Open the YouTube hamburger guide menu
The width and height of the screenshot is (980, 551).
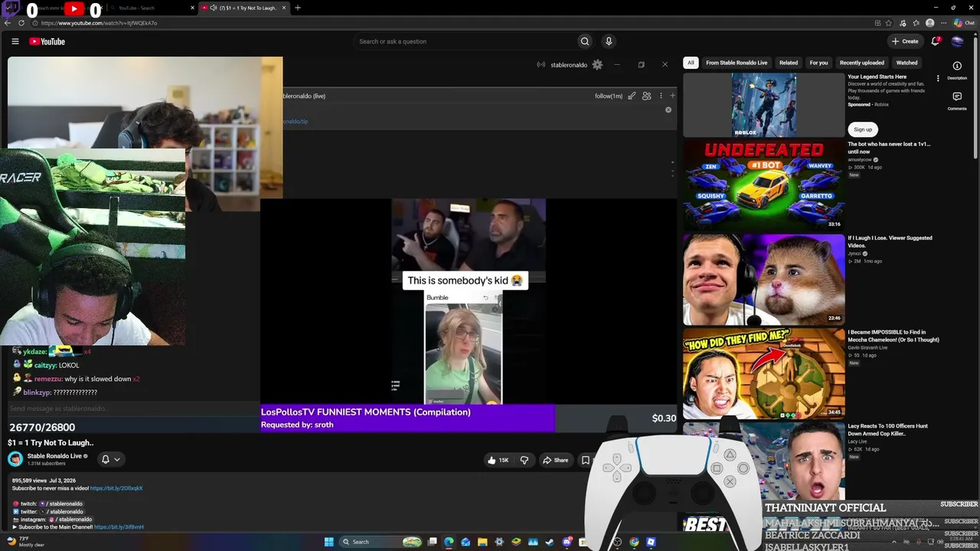click(x=15, y=41)
